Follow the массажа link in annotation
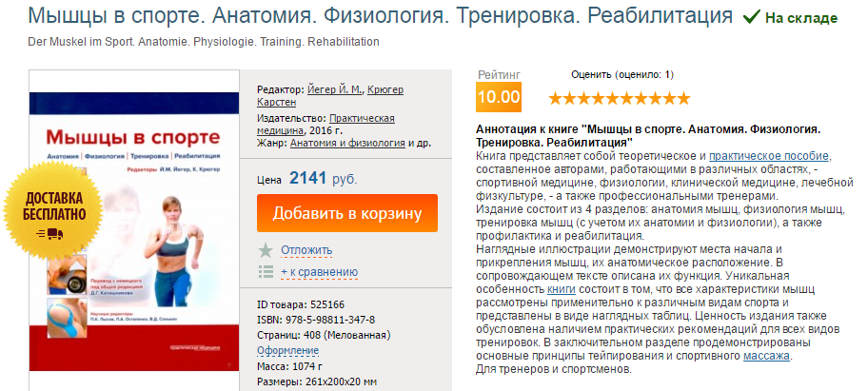 click(766, 356)
